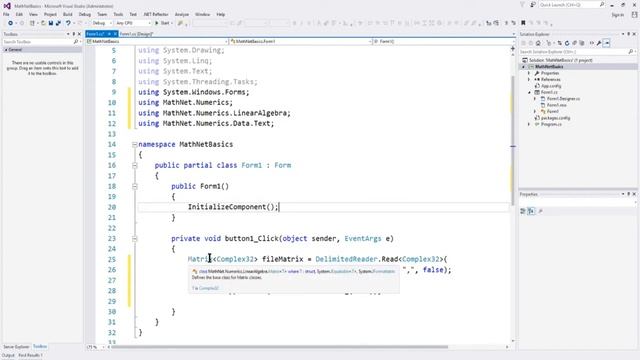Click Solution Explorer Properties wrench icon
Viewport: 640px width, 360px height.
[x=599, y=43]
